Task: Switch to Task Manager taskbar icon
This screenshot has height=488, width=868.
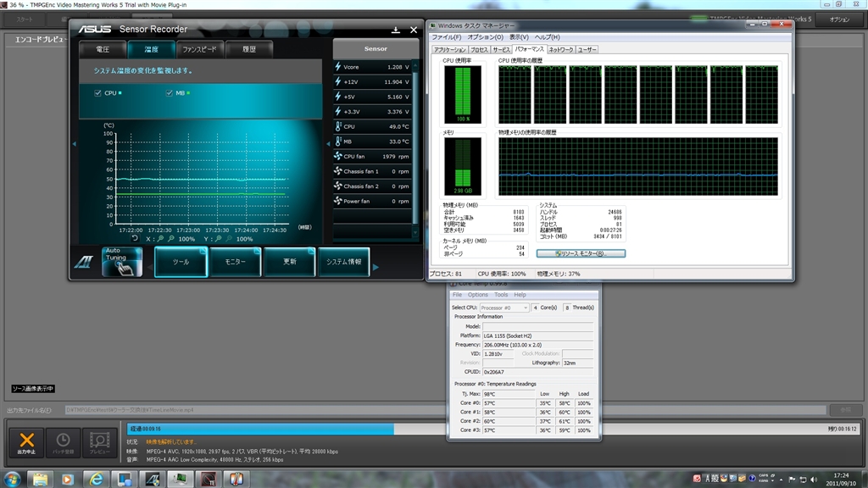Action: coord(180,480)
